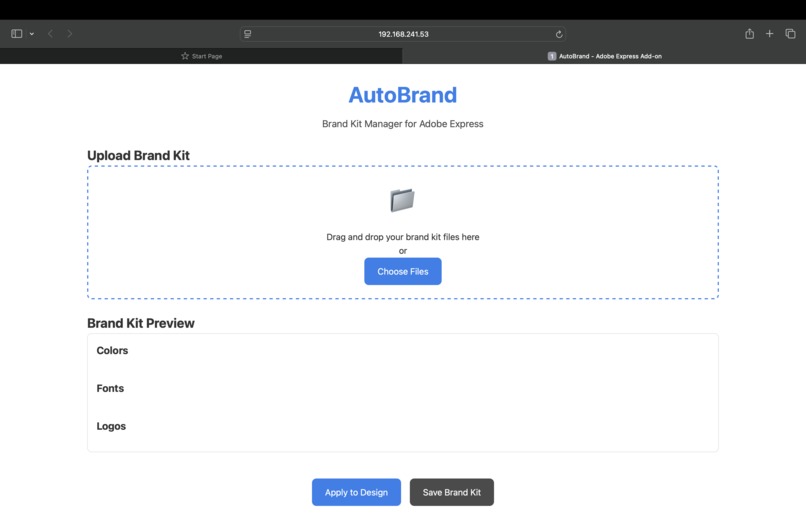Viewport: 806px width, 524px height.
Task: Open the page settings icon in address bar
Action: tap(248, 34)
